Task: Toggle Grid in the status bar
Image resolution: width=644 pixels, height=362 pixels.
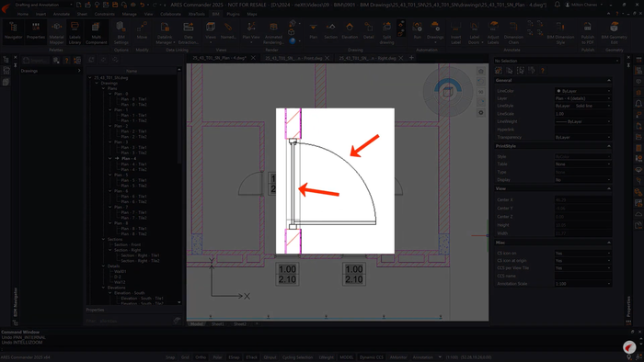Action: (185, 357)
